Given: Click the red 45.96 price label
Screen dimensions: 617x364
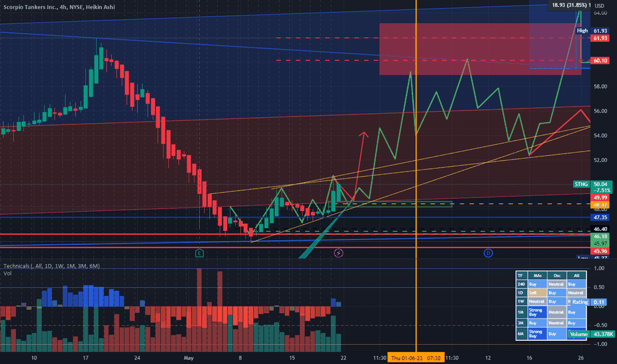Looking at the screenshot, I should click(x=600, y=251).
